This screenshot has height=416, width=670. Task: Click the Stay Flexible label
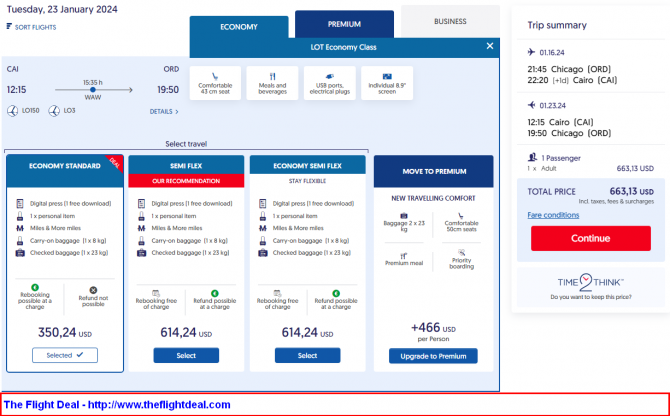(307, 181)
